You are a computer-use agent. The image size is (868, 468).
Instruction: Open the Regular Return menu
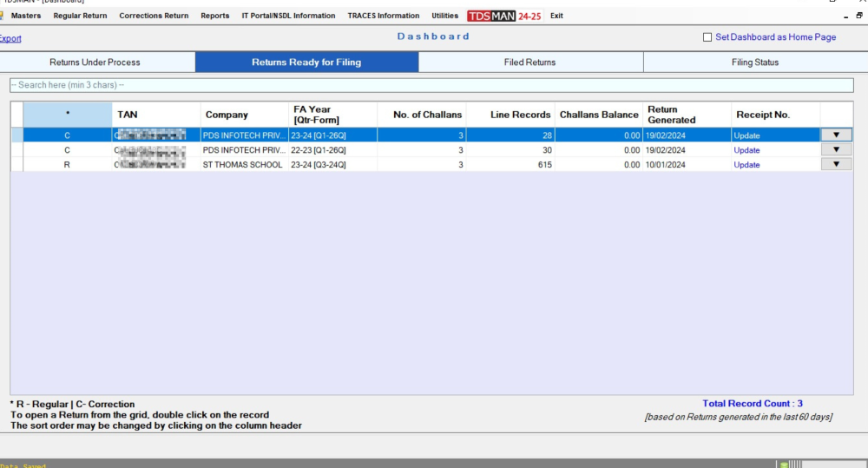(80, 16)
